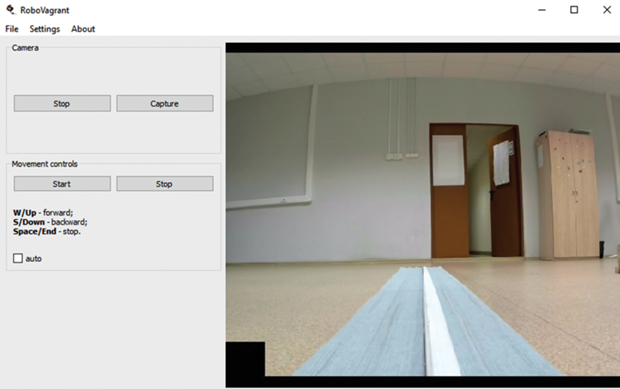Stop robot movement in Movement controls
Screen dimensions: 620x389
[x=165, y=183]
